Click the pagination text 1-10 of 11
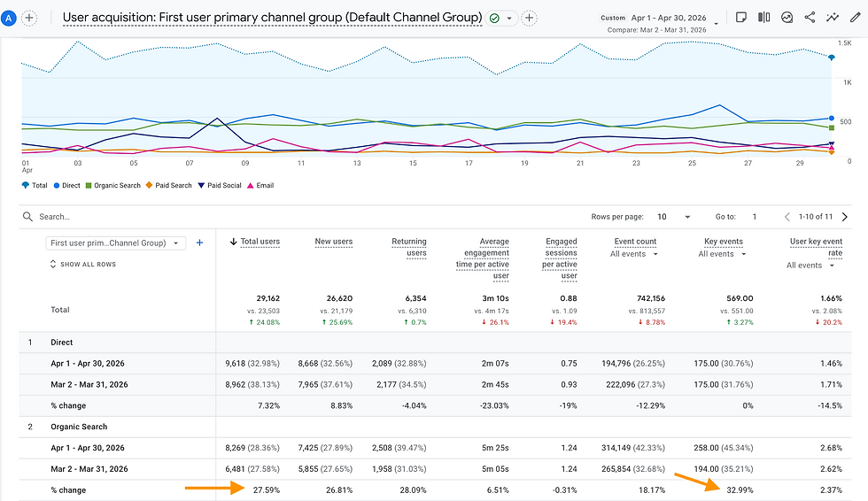Image resolution: width=868 pixels, height=501 pixels. click(816, 217)
